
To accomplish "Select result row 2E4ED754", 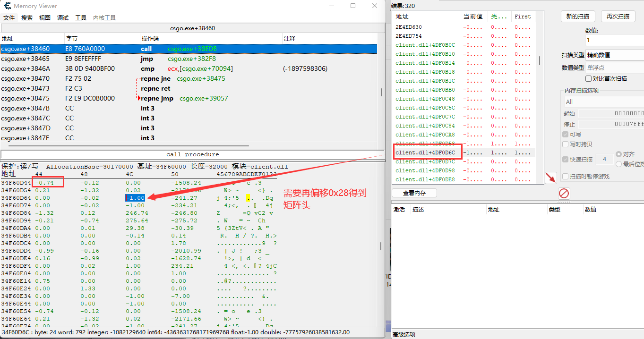I will [464, 36].
